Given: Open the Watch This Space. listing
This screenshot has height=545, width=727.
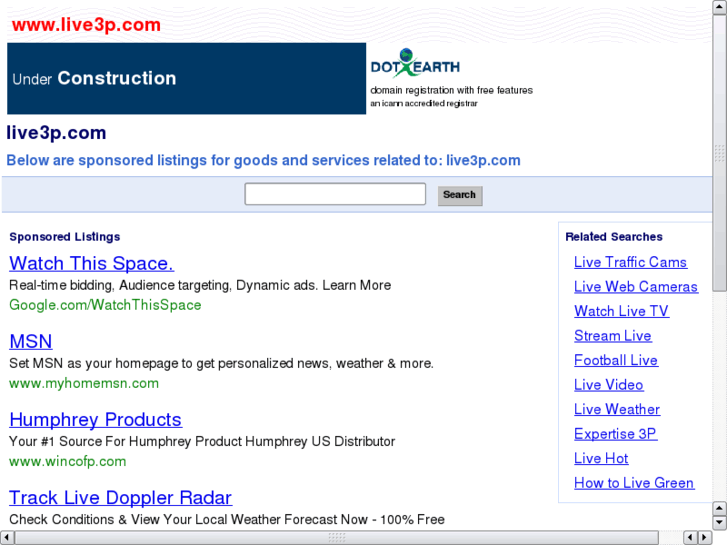Looking at the screenshot, I should tap(91, 263).
